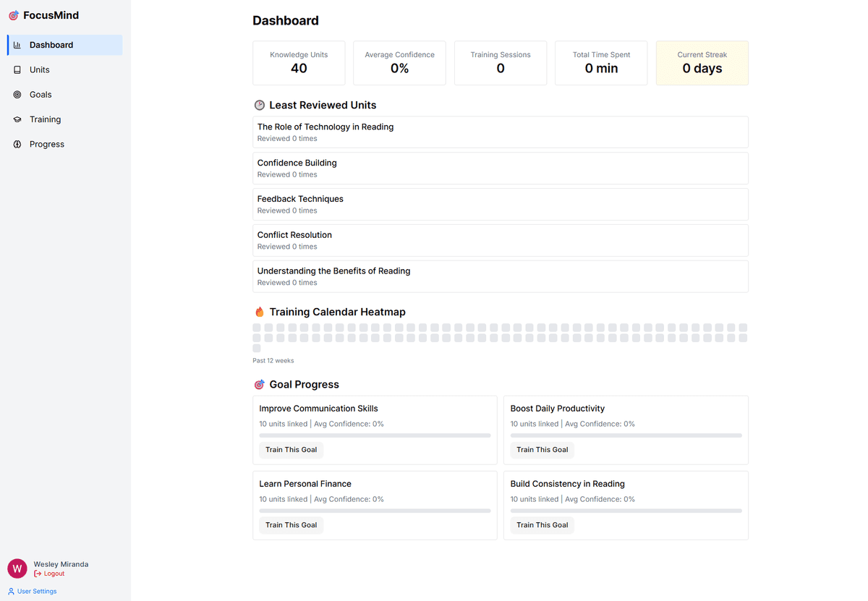Image resolution: width=868 pixels, height=601 pixels.
Task: Click the Least Reviewed Units heading
Action: (x=323, y=106)
